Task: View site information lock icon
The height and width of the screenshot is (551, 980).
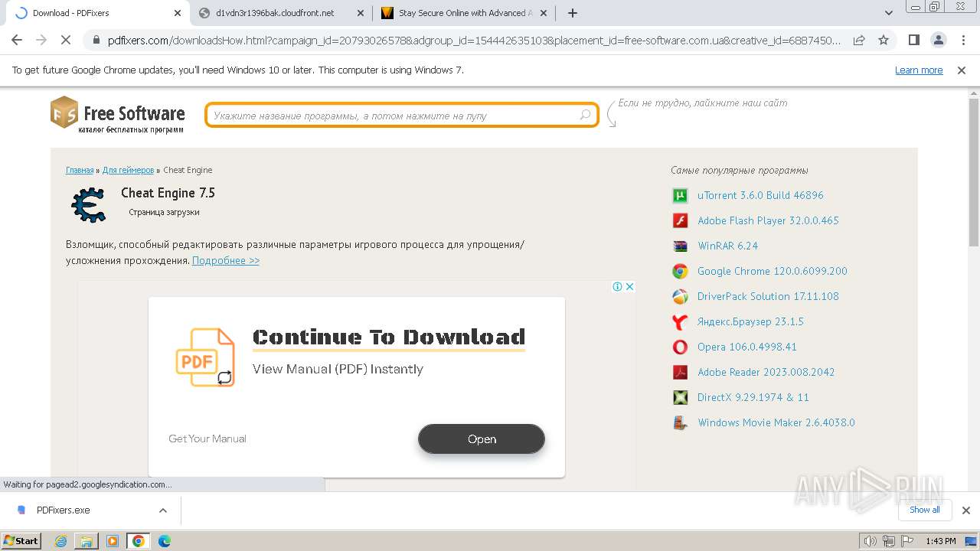Action: point(96,40)
